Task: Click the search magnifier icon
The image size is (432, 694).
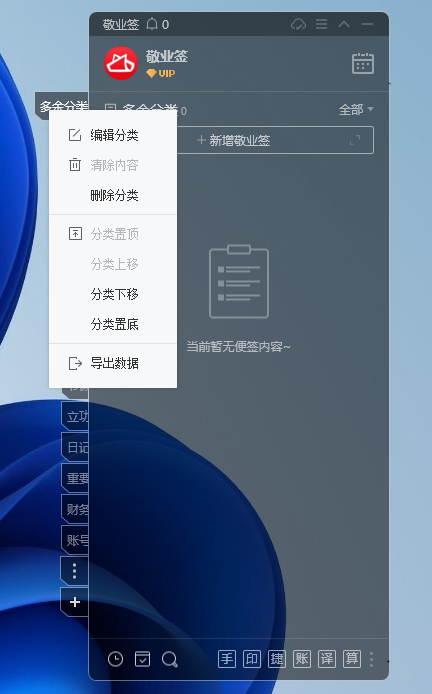Action: pos(170,659)
